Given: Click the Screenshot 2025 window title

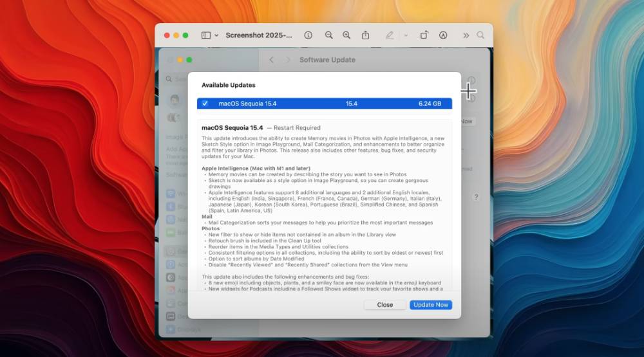Looking at the screenshot, I should 259,35.
